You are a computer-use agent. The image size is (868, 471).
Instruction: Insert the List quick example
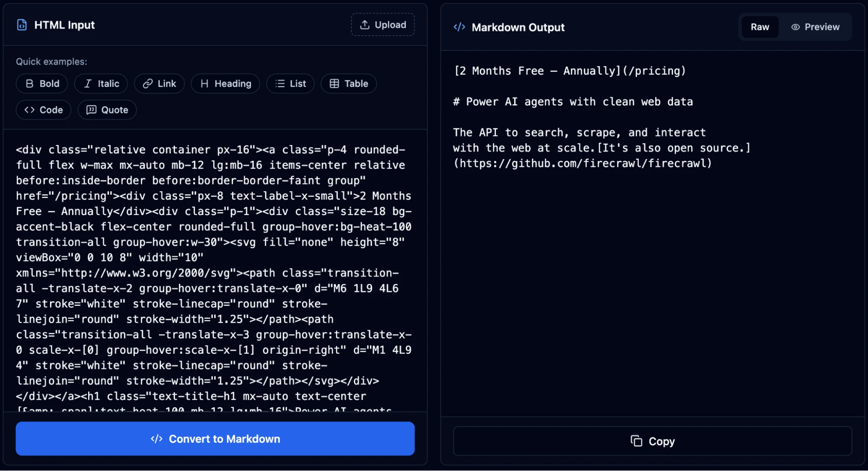click(x=290, y=83)
